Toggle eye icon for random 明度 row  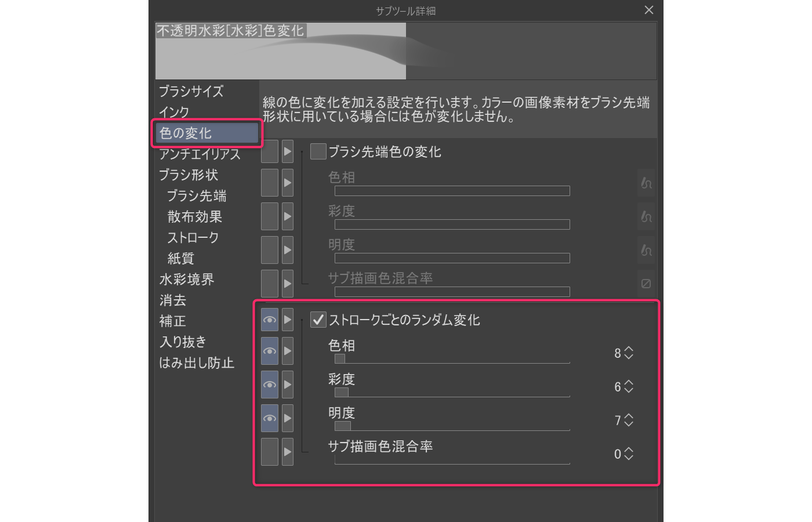(x=270, y=419)
